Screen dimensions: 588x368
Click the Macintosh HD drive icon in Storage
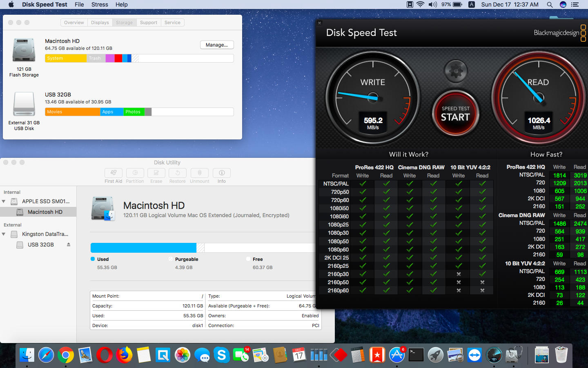(x=24, y=50)
